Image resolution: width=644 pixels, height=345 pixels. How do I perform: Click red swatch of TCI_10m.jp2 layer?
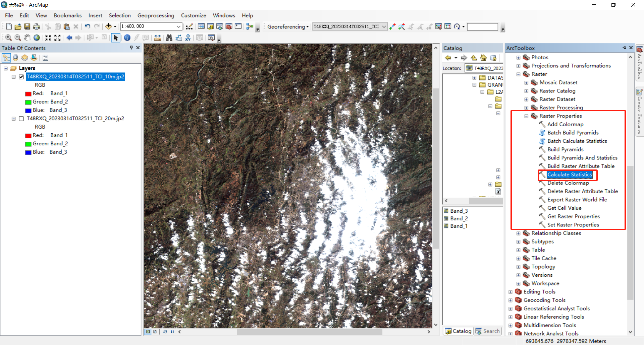tap(28, 94)
